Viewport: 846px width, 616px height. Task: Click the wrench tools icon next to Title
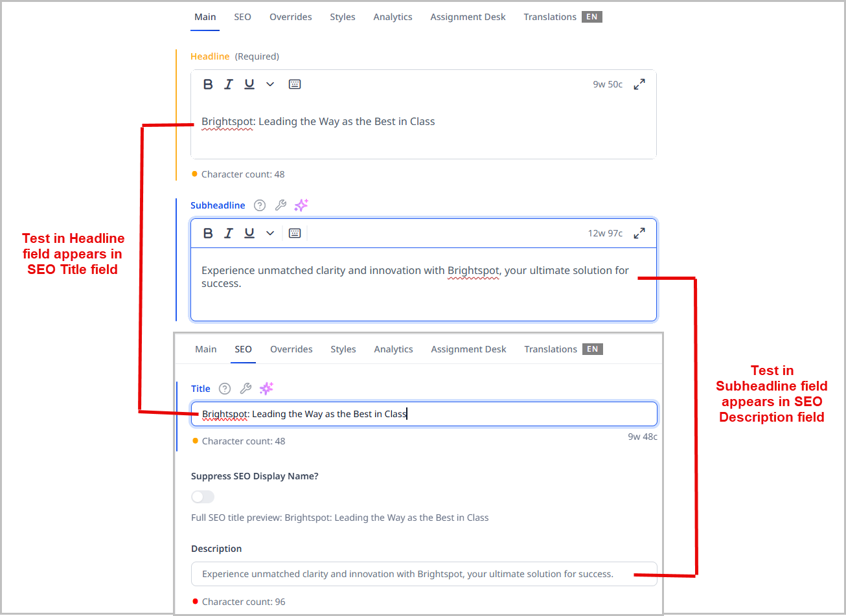(245, 388)
